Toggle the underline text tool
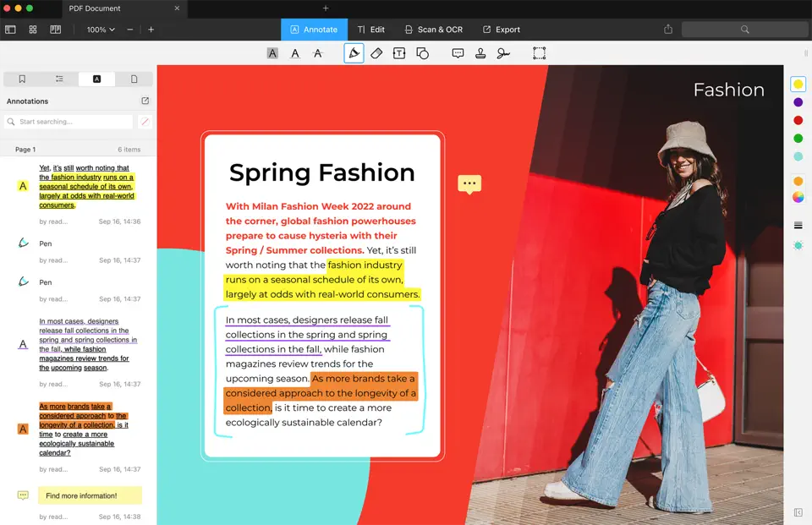 click(x=295, y=53)
